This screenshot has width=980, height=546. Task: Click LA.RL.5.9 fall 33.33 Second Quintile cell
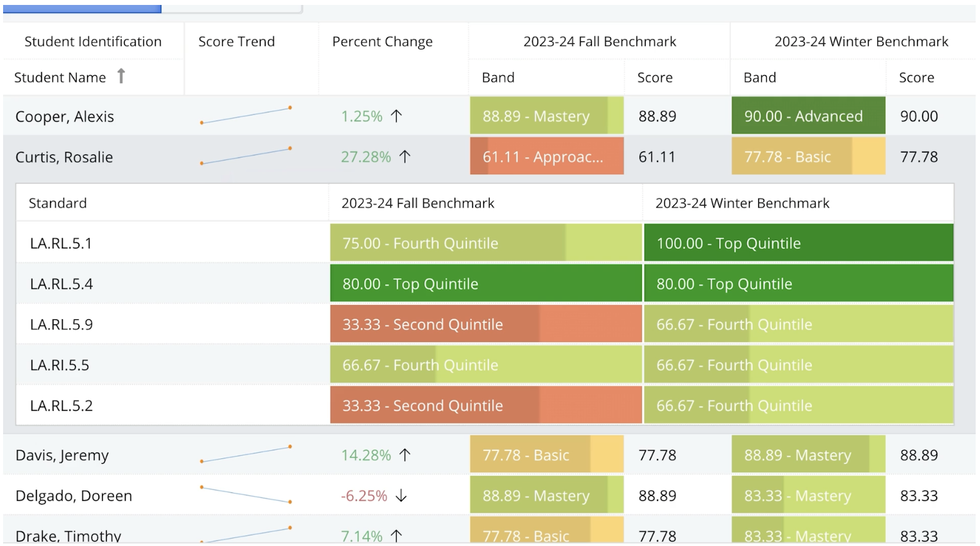(x=486, y=324)
